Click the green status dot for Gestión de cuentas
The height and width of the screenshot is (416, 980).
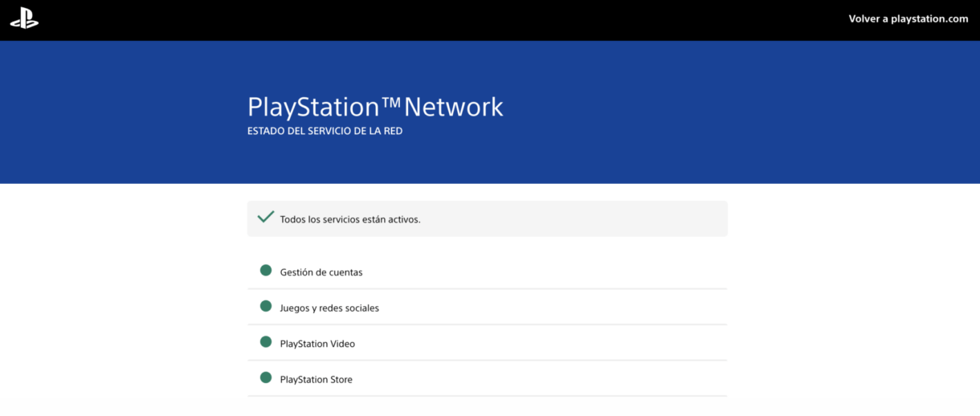[x=266, y=271]
